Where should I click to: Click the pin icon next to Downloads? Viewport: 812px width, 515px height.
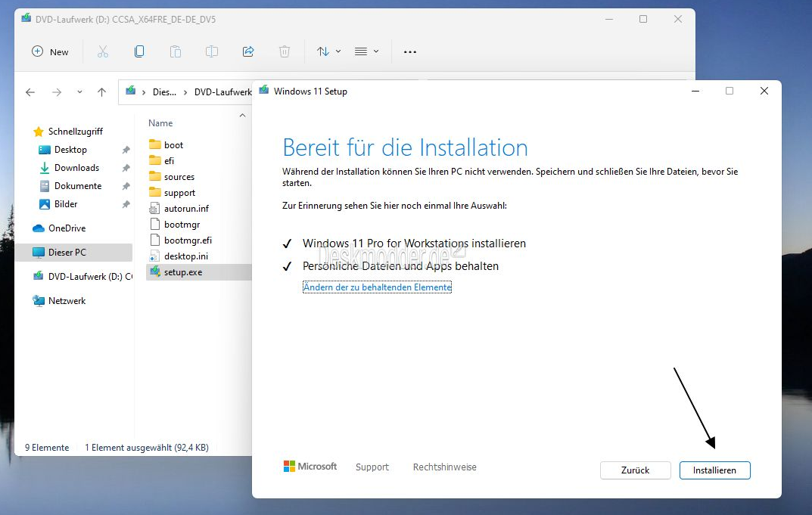(x=126, y=168)
